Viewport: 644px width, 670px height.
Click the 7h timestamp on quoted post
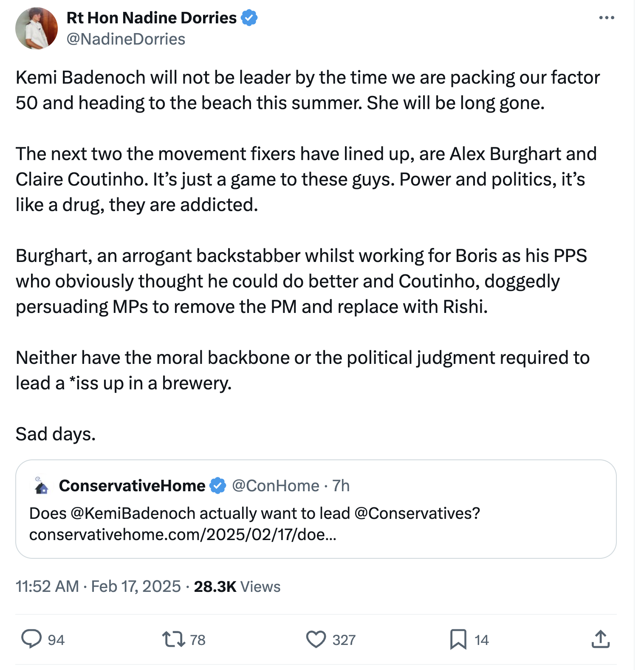341,486
